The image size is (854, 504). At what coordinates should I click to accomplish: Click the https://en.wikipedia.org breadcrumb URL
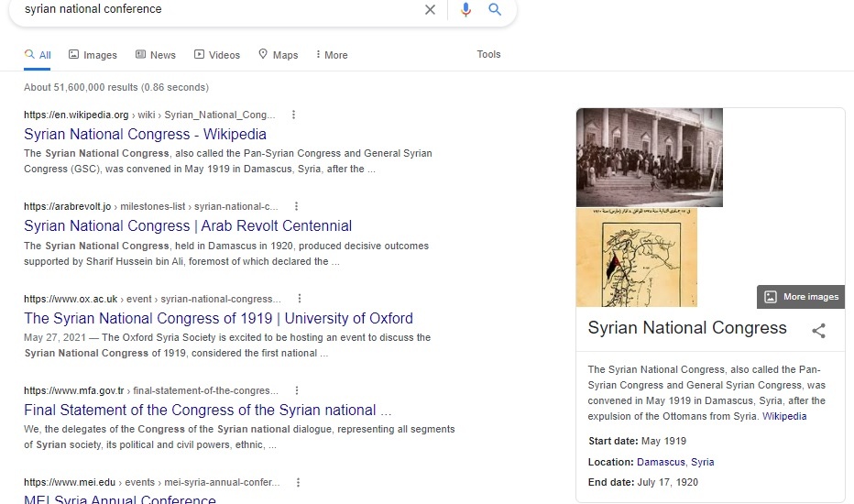click(76, 115)
